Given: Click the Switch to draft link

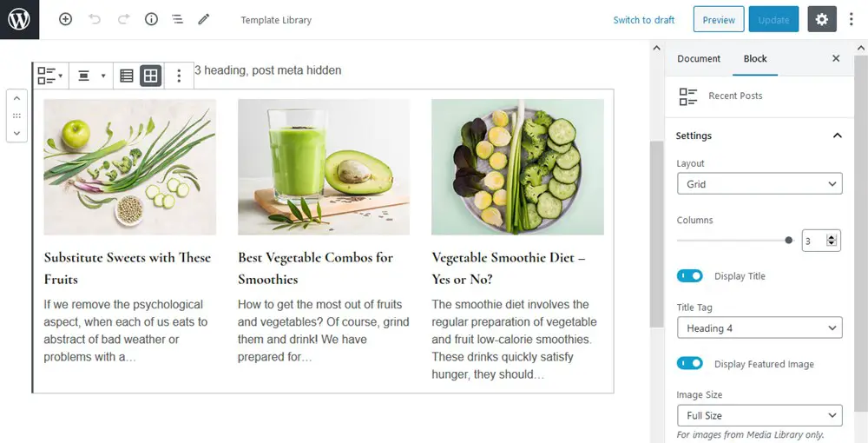Looking at the screenshot, I should [x=643, y=20].
